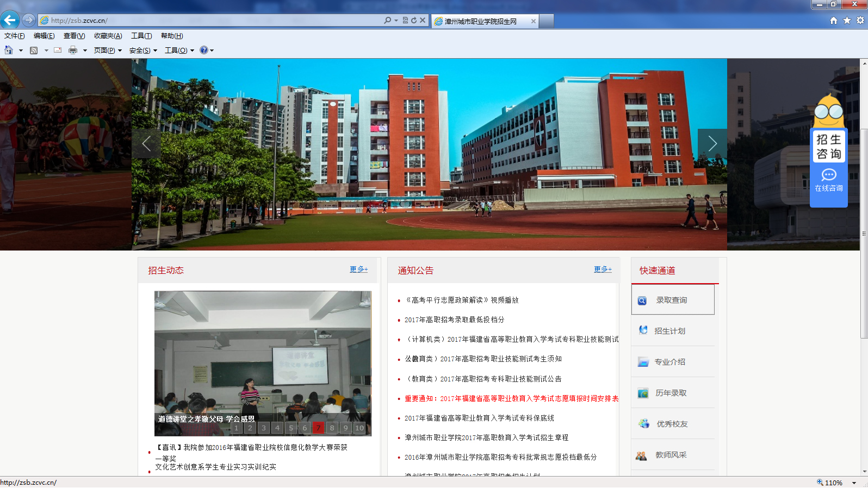The height and width of the screenshot is (488, 868).
Task: Open 在线咨询 chat bubble icon
Action: tap(829, 175)
